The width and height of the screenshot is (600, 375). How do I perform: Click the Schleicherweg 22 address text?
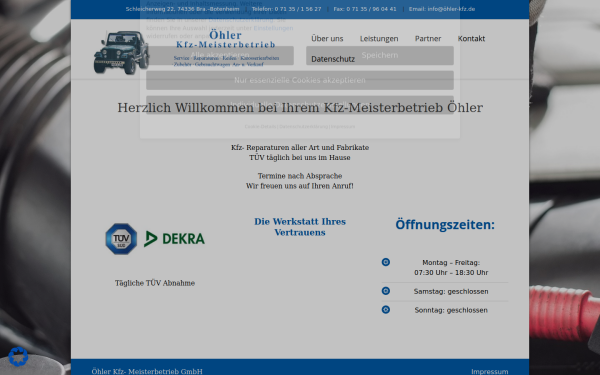183,9
